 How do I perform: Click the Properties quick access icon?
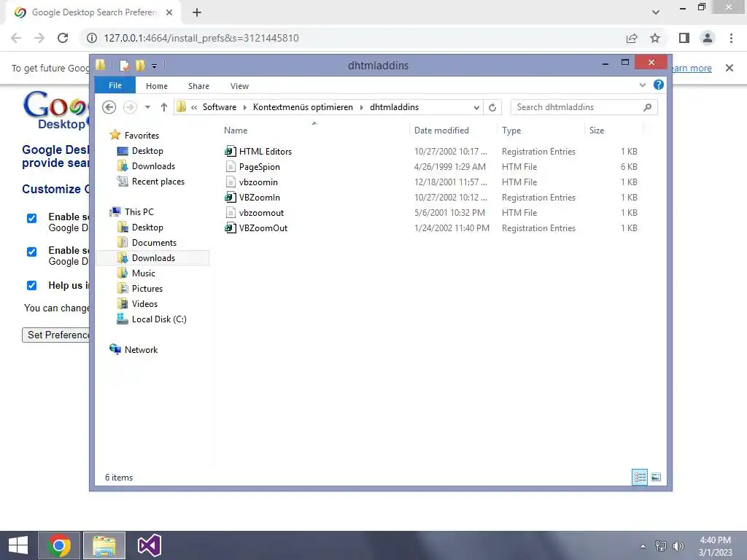124,65
